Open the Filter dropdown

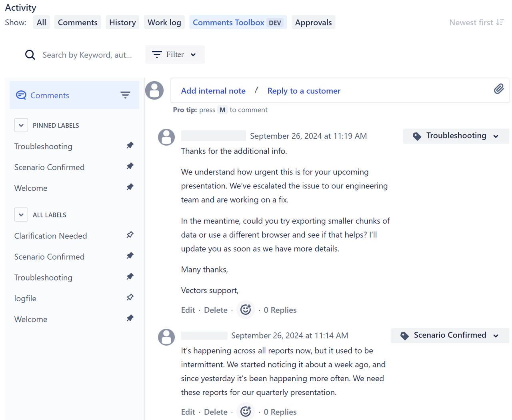(175, 54)
